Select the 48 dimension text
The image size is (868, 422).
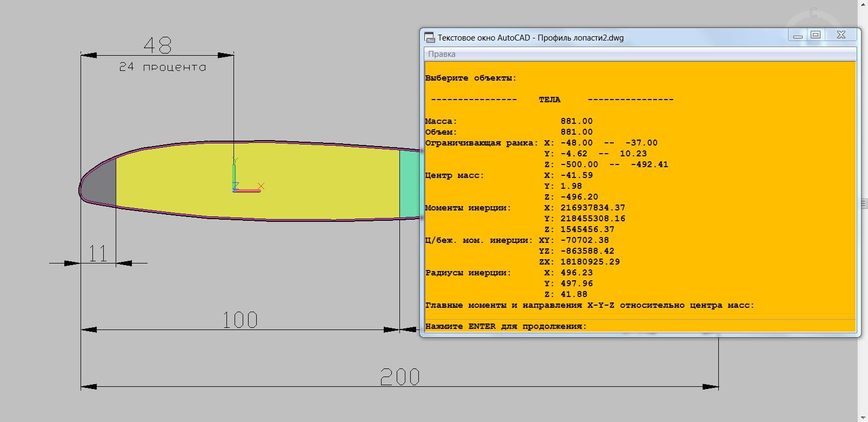coord(157,45)
